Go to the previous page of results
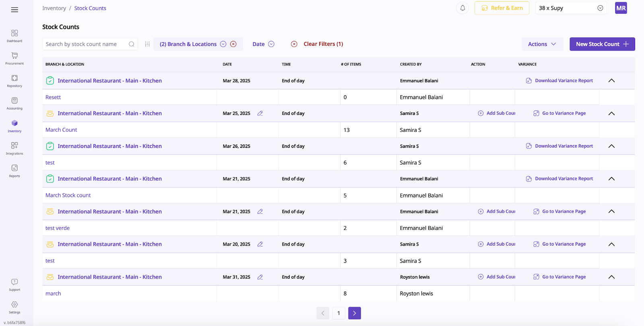The width and height of the screenshot is (644, 326). pyautogui.click(x=323, y=313)
